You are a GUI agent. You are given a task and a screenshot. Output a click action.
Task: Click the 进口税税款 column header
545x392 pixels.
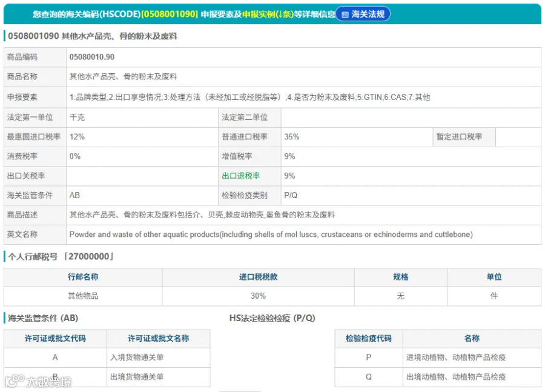point(258,277)
